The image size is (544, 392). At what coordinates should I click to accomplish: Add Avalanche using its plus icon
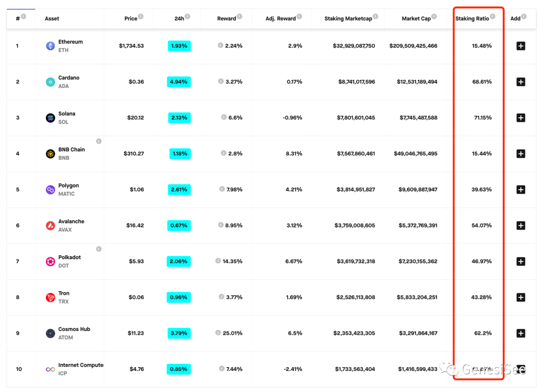[x=520, y=225]
